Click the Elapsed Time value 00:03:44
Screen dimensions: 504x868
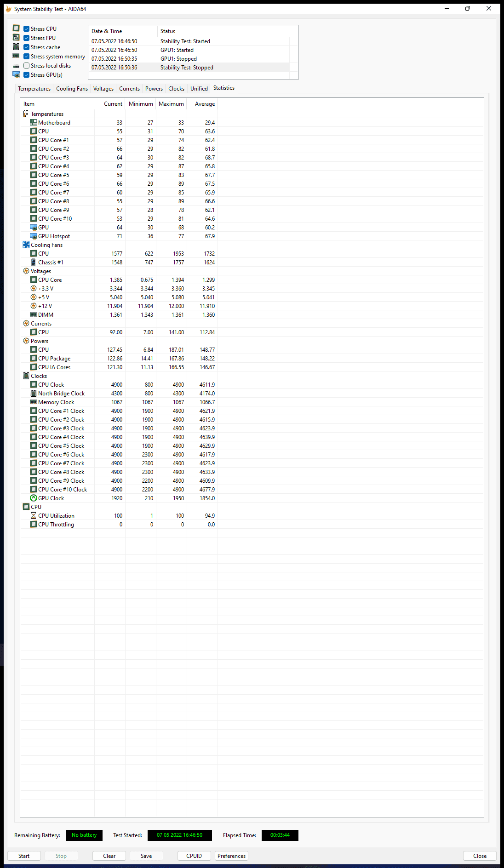point(280,835)
